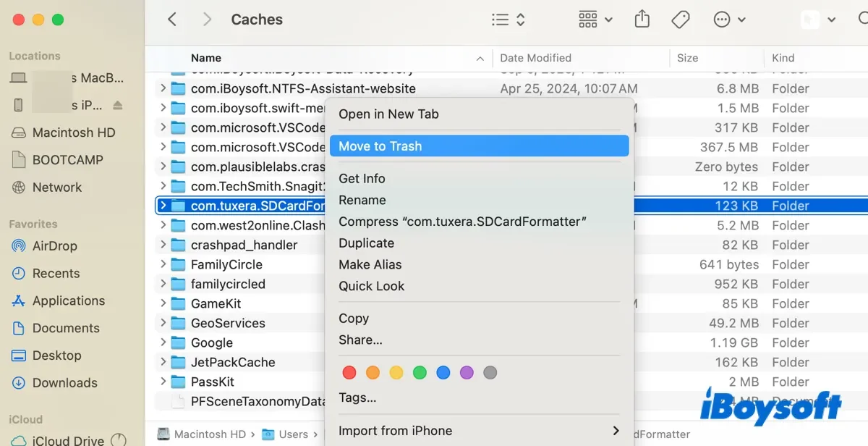Sort by the Size column header

point(688,58)
